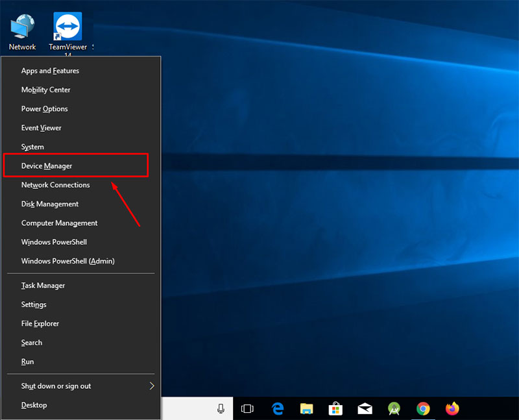Screen dimensions: 519x420
Task: Open File Explorer taskbar icon
Action: tap(306, 408)
